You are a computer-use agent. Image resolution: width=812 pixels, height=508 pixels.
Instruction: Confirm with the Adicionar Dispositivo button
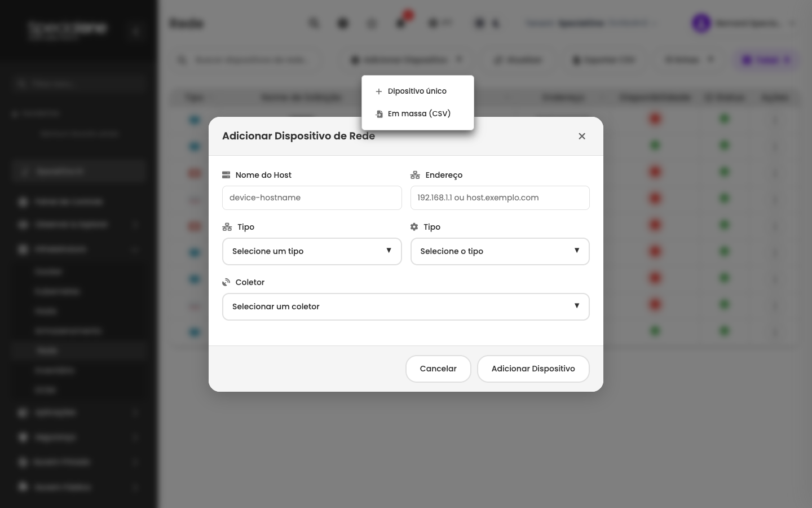pos(533,369)
